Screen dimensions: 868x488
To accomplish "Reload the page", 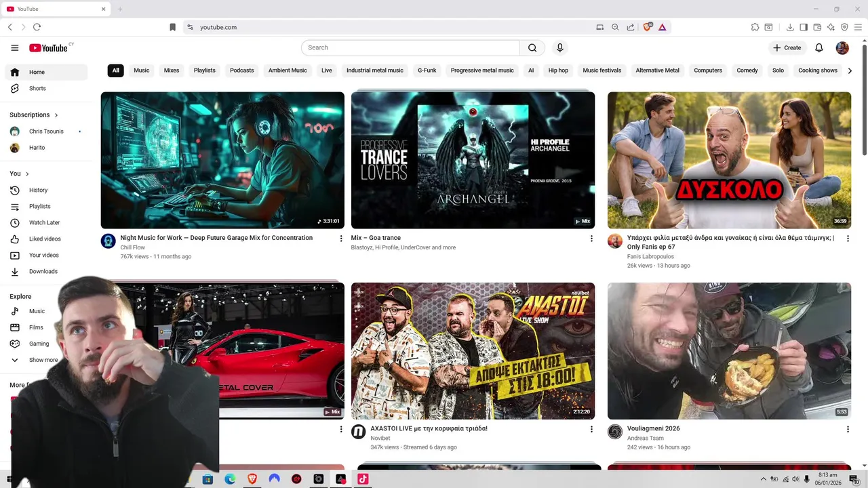I will [x=37, y=27].
